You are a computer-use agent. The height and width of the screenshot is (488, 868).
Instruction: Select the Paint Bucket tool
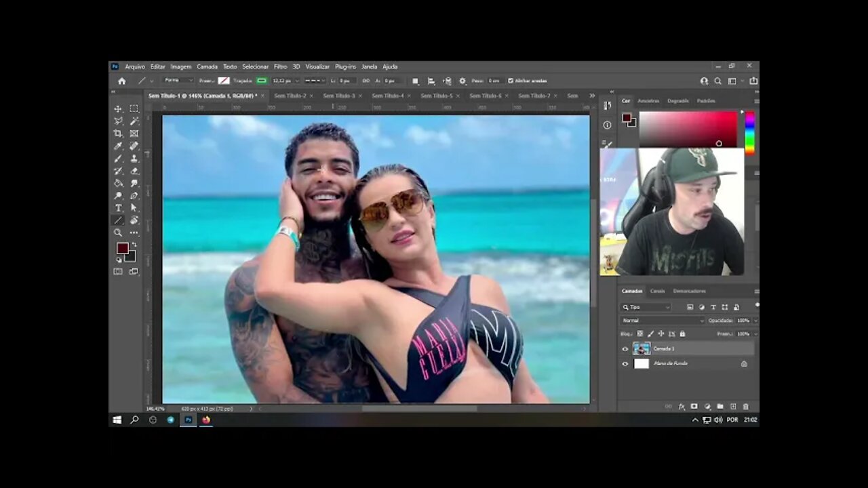point(118,183)
